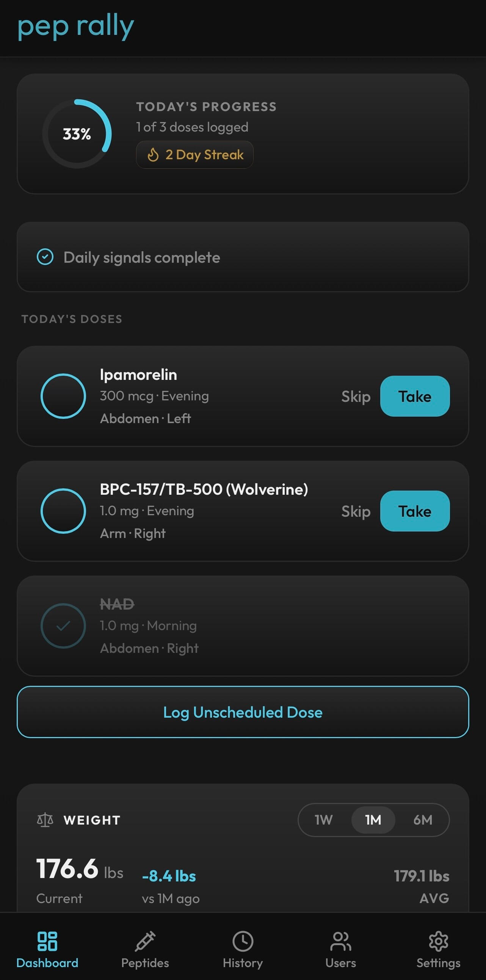This screenshot has height=980, width=486.
Task: Open the History clock icon
Action: pos(243,941)
